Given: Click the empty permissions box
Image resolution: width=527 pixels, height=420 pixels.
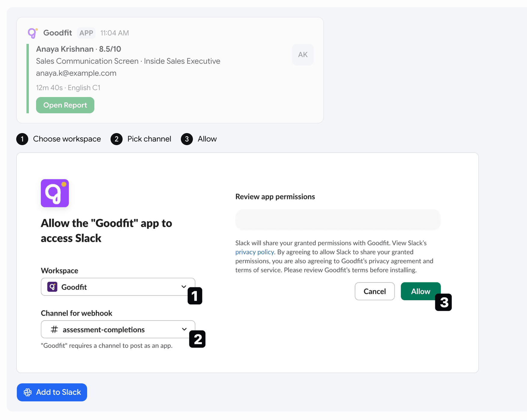Looking at the screenshot, I should click(x=338, y=220).
